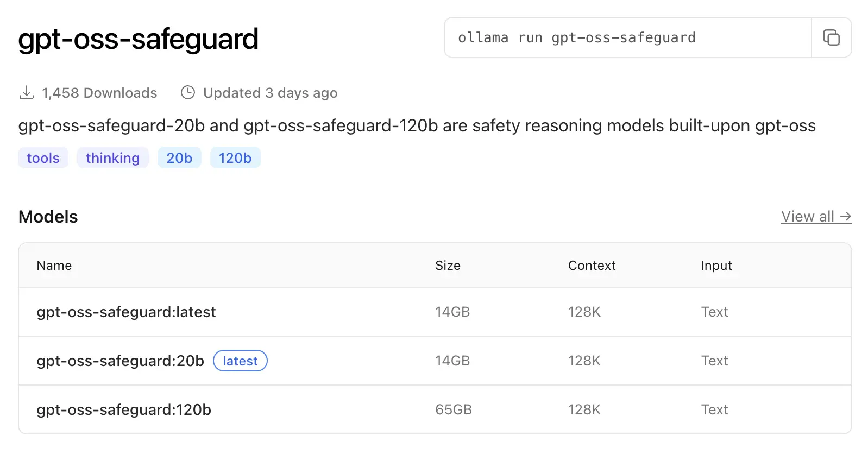The image size is (868, 454).
Task: Click the downloads icon next to 1,458
Action: (26, 92)
